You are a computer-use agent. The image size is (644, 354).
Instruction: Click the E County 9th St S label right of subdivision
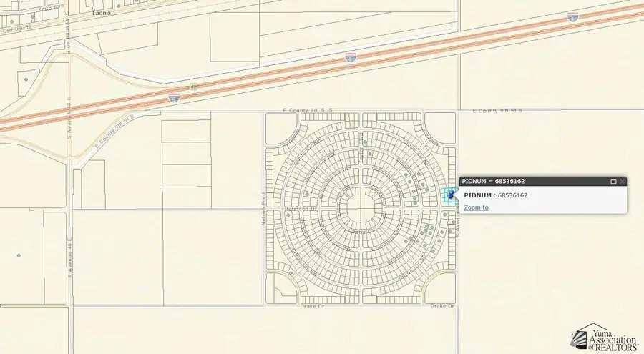[x=498, y=111]
